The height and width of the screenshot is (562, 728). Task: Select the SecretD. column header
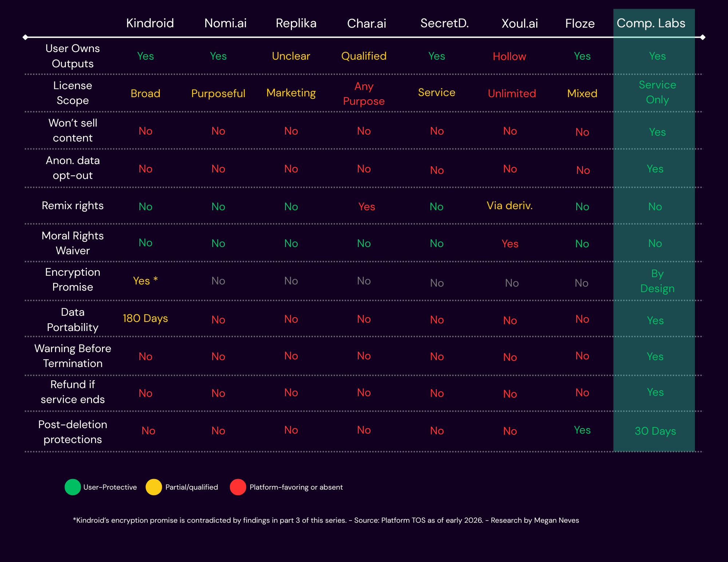click(444, 23)
